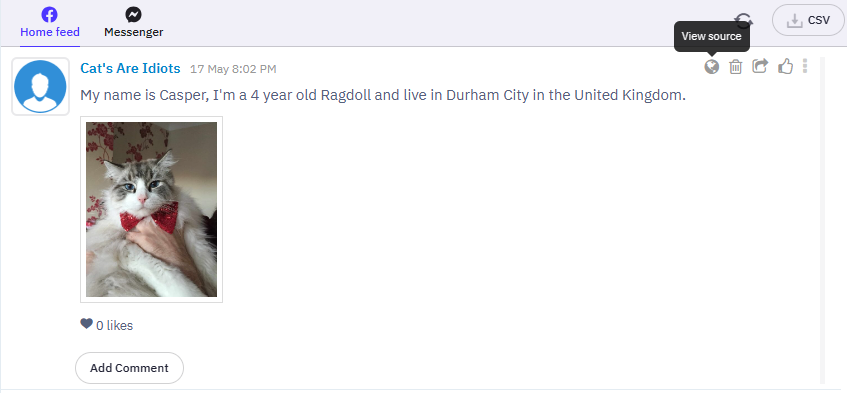Click the 17 May 8:02 PM timestamp
The width and height of the screenshot is (847, 393).
(233, 69)
